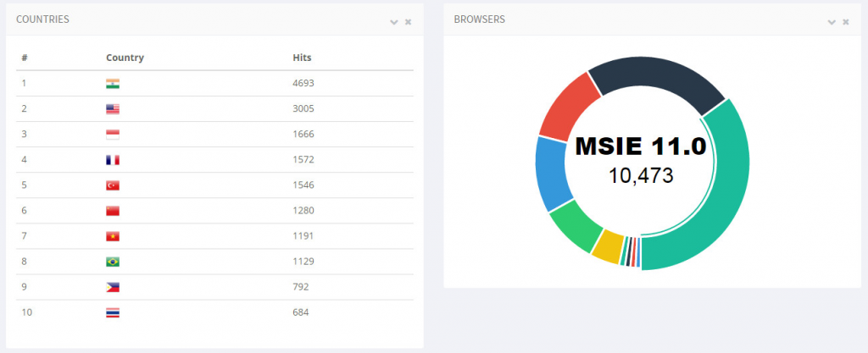Click the blue donut chart segment

click(550, 173)
